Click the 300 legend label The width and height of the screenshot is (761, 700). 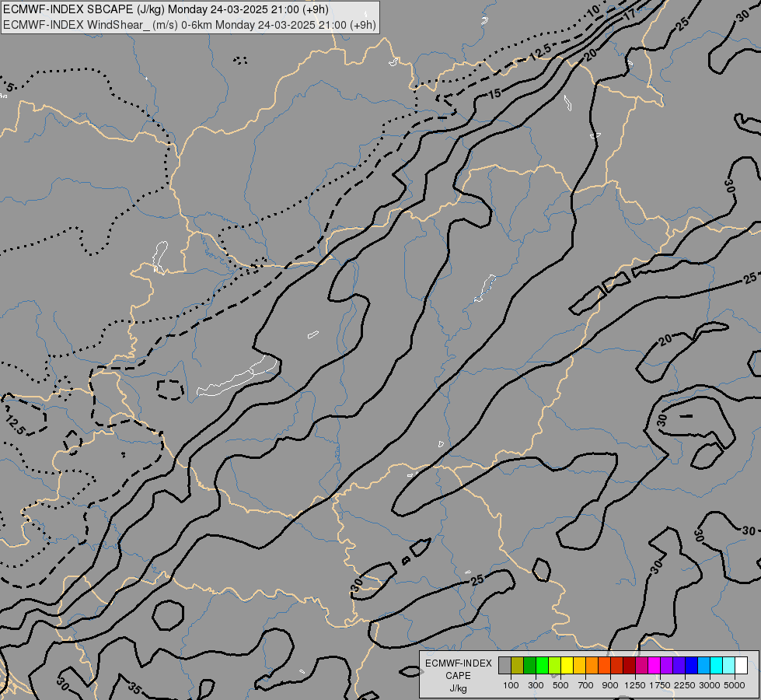click(x=536, y=685)
